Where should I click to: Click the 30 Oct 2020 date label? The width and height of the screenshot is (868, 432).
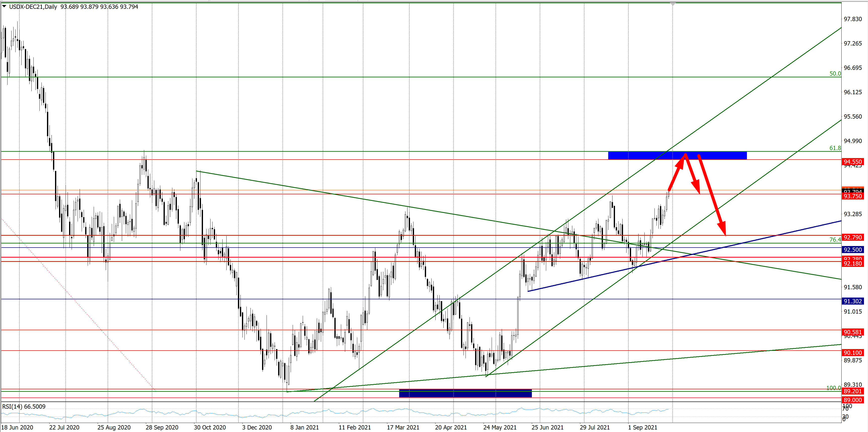tap(210, 427)
